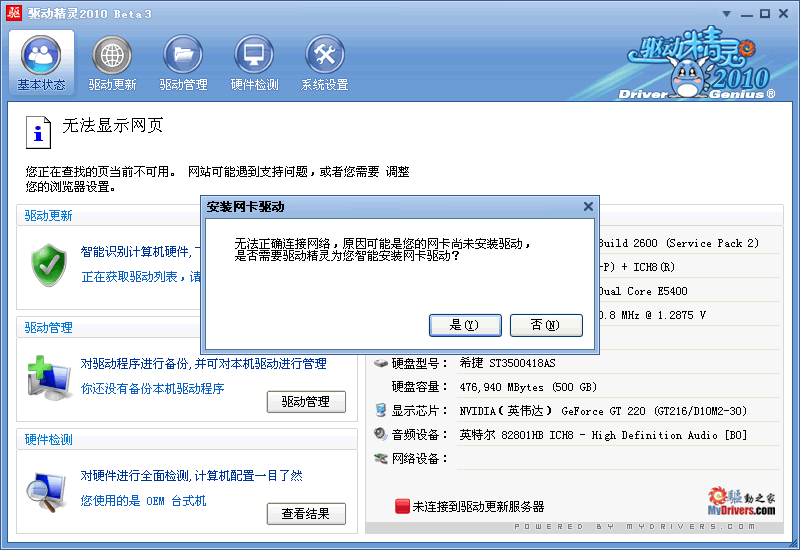Click the display chip icon

tap(381, 410)
